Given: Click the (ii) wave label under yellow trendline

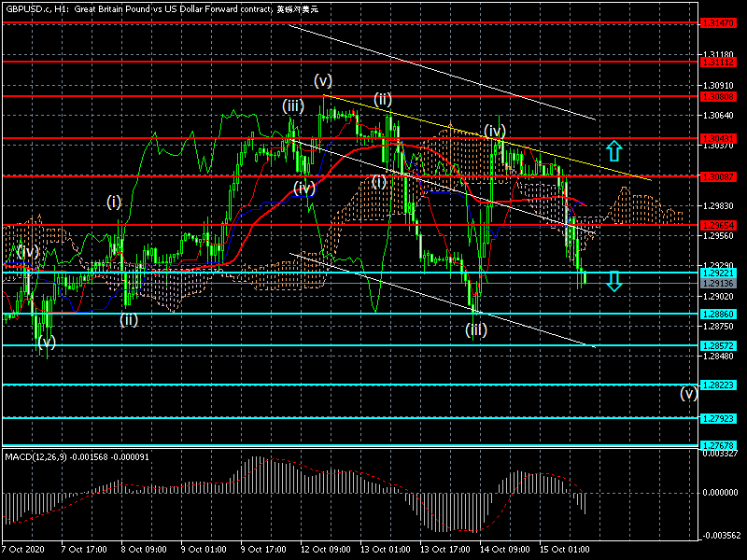Looking at the screenshot, I should pos(383,99).
